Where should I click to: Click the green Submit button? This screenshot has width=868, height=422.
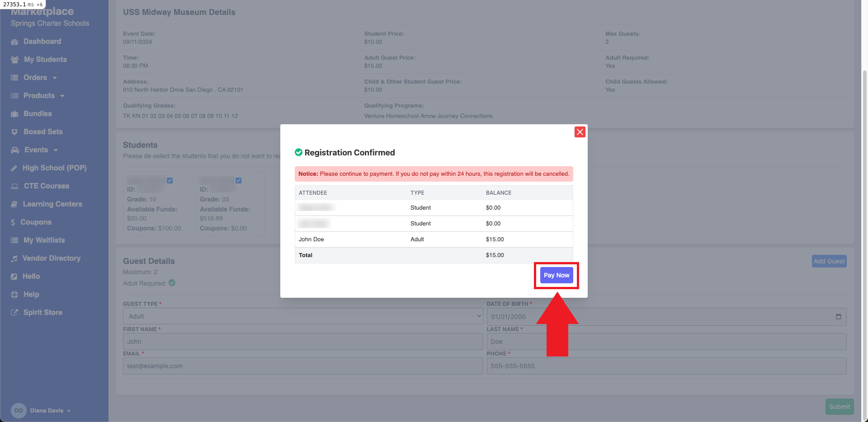pyautogui.click(x=840, y=407)
